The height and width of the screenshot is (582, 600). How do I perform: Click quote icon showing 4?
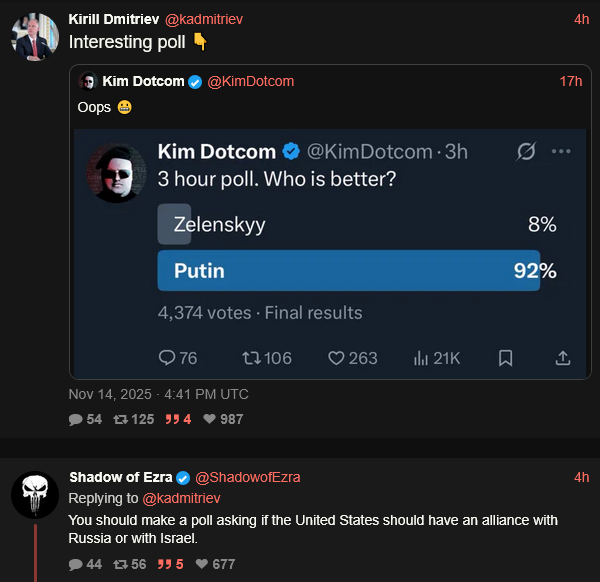[172, 420]
